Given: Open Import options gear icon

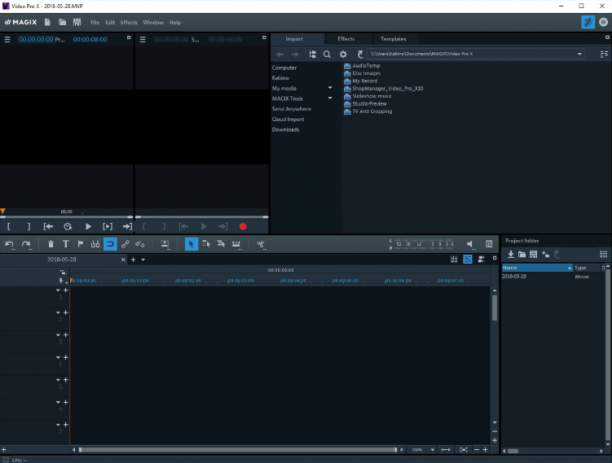Looking at the screenshot, I should click(343, 54).
